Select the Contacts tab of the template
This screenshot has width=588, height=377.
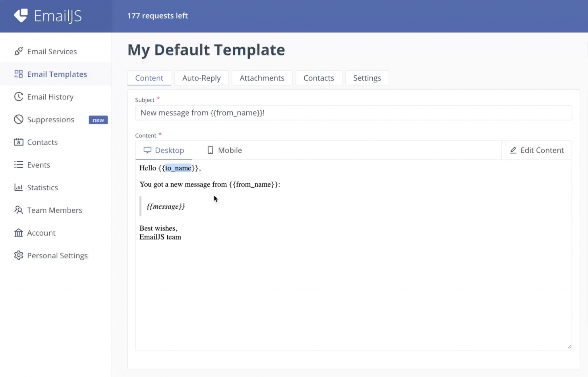[318, 78]
